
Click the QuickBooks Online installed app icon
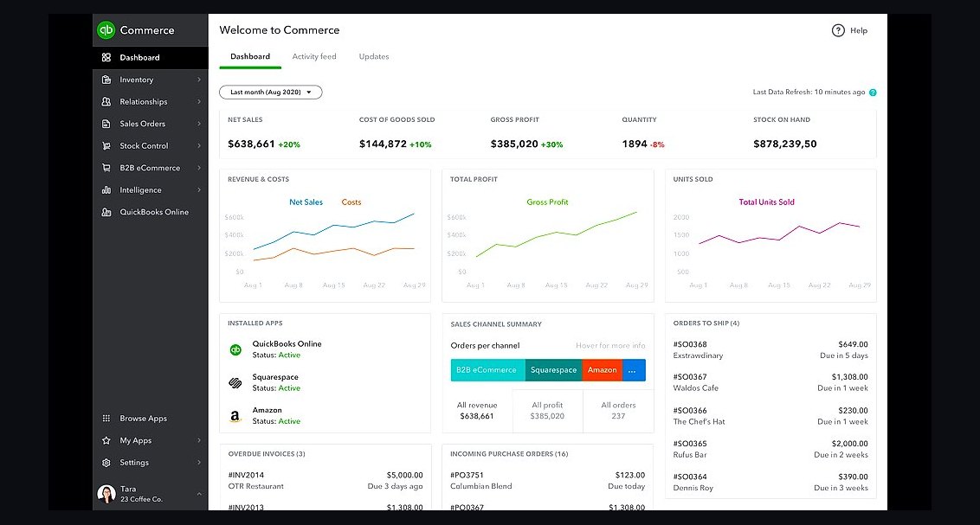coord(235,349)
